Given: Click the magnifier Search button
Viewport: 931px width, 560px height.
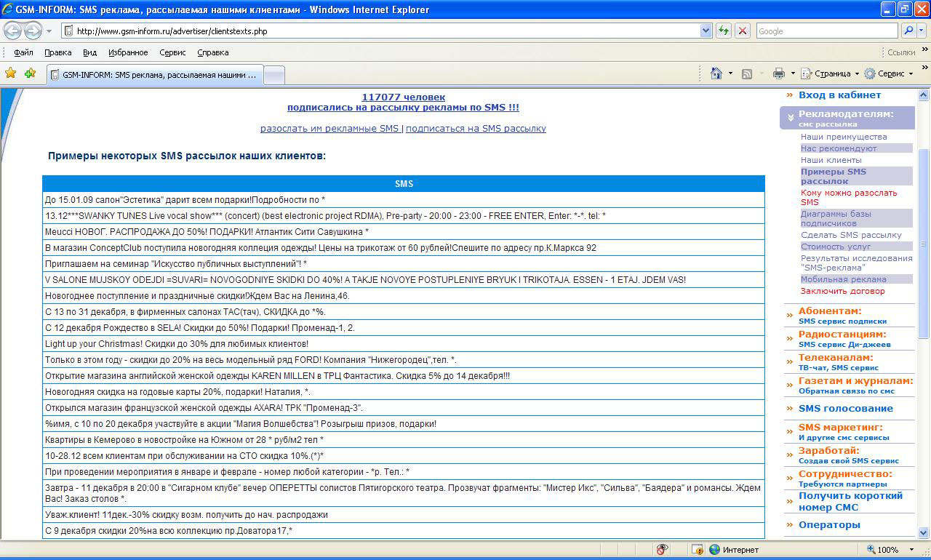Looking at the screenshot, I should click(x=908, y=31).
